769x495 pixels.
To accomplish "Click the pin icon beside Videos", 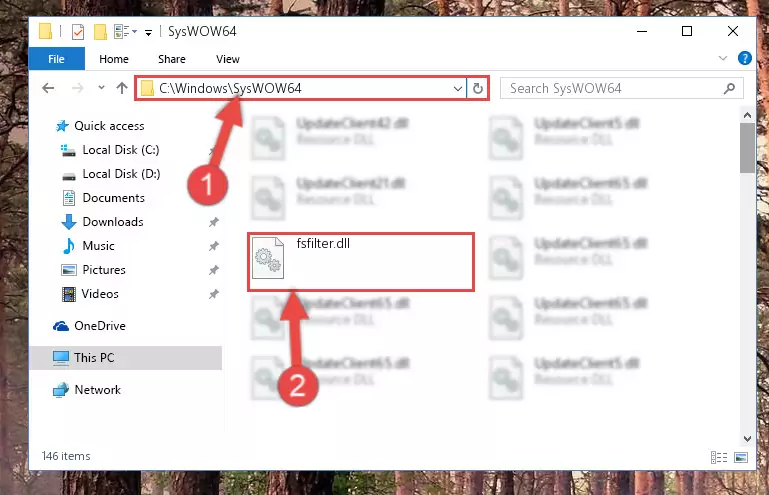I will click(213, 294).
